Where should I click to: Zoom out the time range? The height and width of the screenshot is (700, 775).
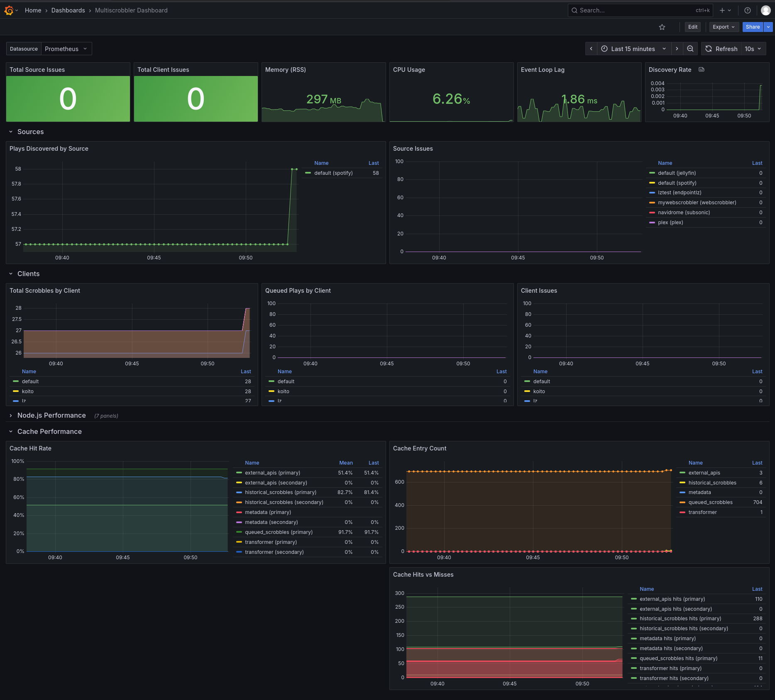(x=690, y=49)
